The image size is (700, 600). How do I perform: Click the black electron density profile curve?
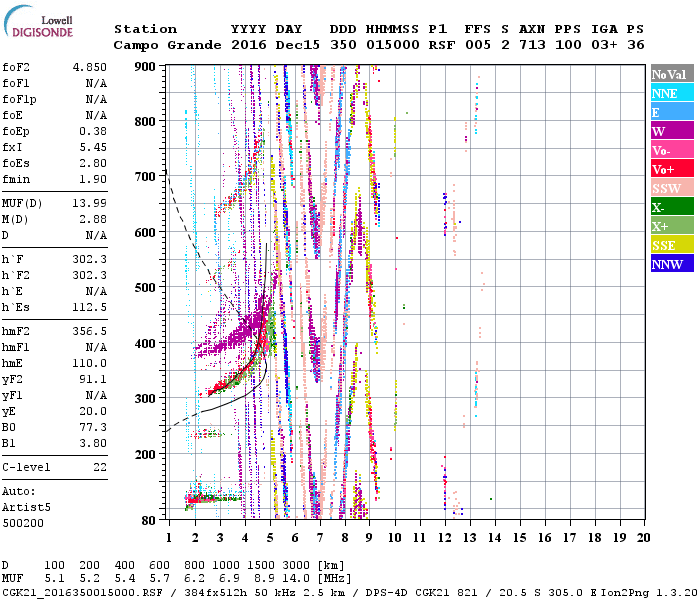250,392
